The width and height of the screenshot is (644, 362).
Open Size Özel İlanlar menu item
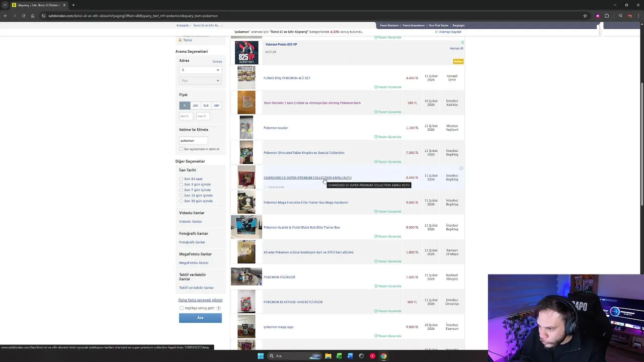(x=439, y=25)
